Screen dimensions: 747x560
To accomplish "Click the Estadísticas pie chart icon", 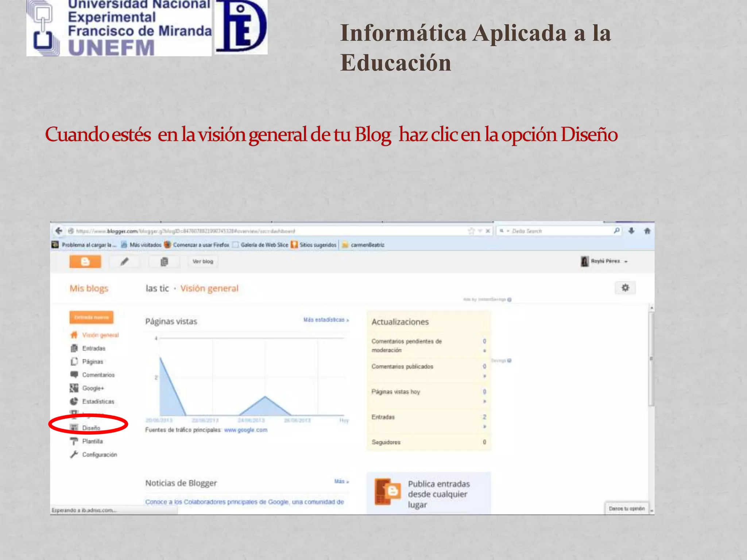I will coord(74,401).
